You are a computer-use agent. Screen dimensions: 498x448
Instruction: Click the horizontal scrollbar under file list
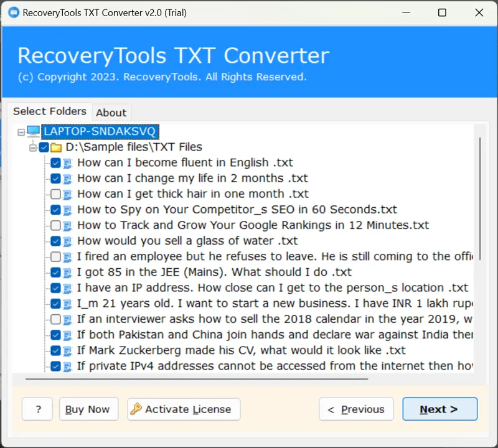tap(197, 379)
